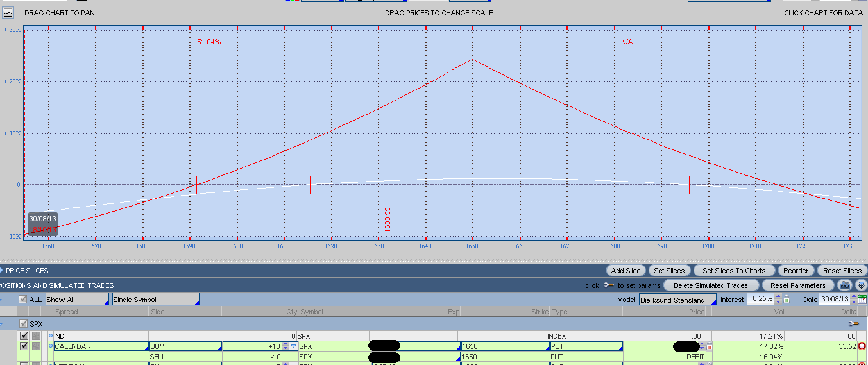Toggle the SPX group checkbox
Image resolution: width=868 pixels, height=365 pixels.
(x=24, y=324)
